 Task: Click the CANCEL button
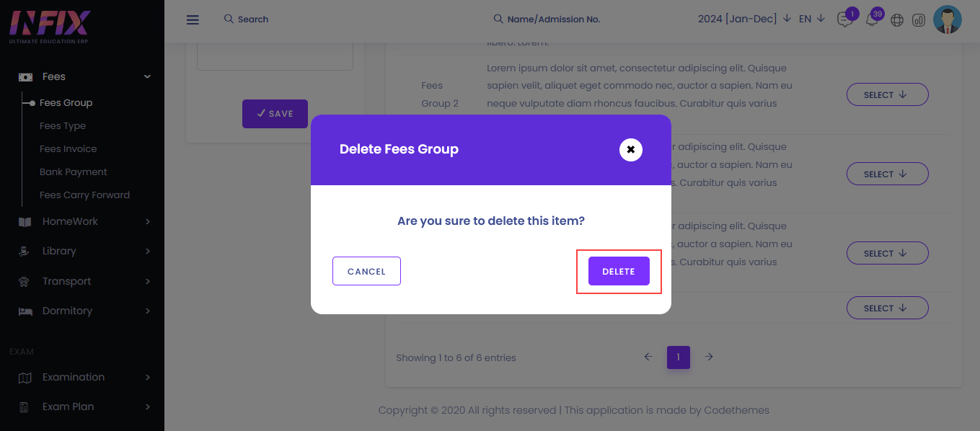click(x=366, y=271)
